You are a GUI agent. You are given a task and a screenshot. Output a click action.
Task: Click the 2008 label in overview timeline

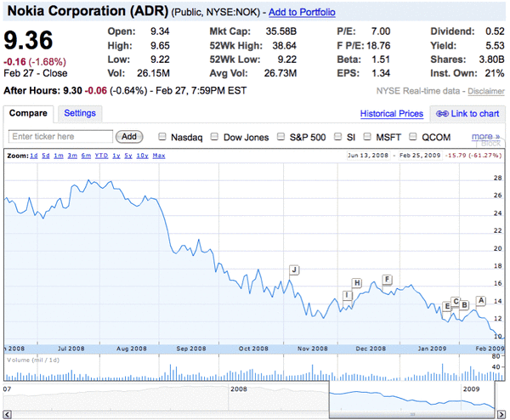pos(238,389)
